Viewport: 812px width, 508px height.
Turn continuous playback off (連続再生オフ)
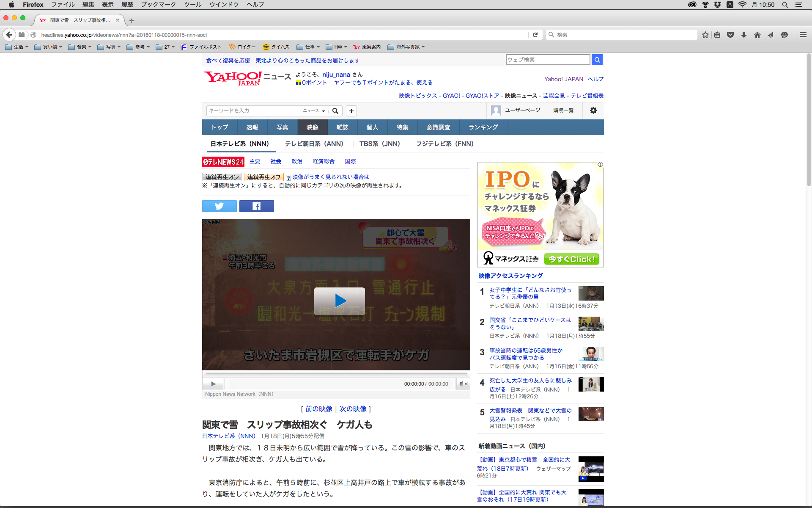coord(263,177)
